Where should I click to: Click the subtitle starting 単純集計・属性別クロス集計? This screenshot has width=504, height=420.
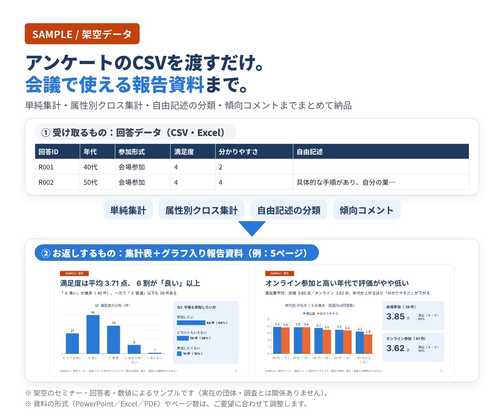(188, 105)
